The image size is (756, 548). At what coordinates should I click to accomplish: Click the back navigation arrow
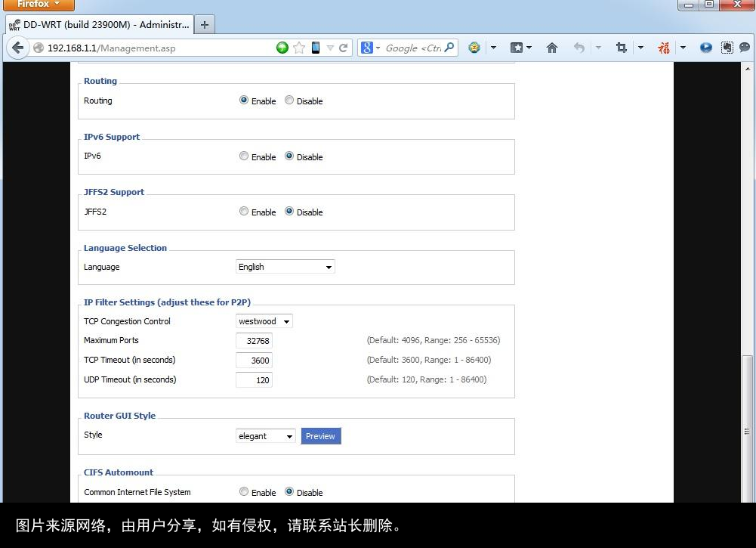click(18, 47)
